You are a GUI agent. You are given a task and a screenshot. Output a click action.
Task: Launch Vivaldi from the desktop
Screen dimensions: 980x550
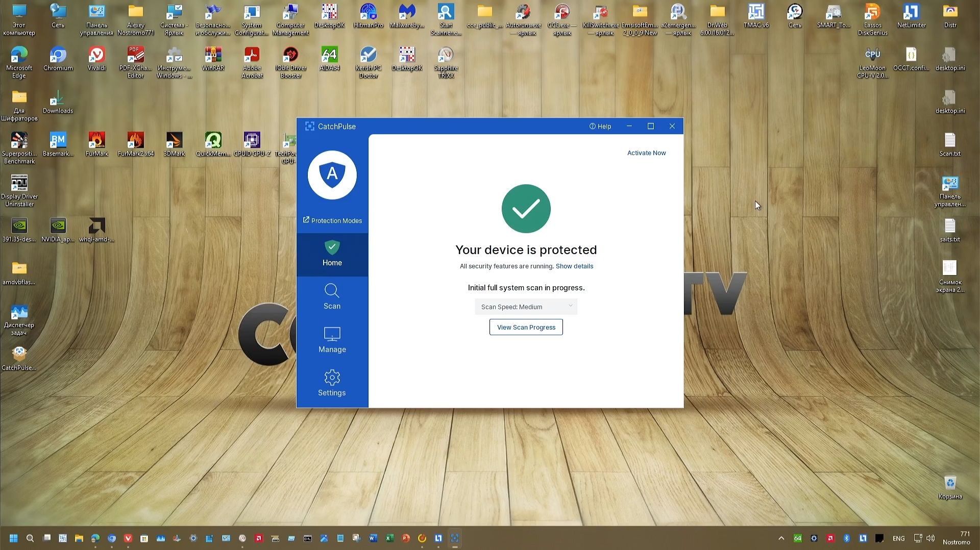(x=96, y=59)
